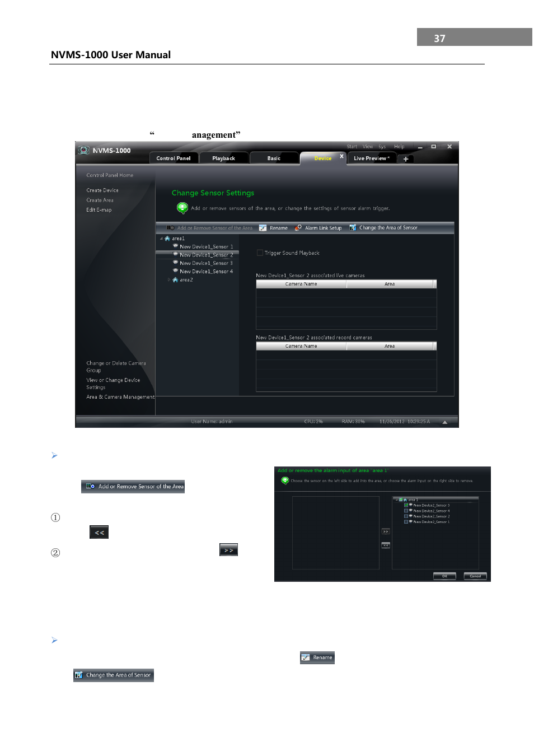Image resolution: width=534 pixels, height=756 pixels.
Task: Click the home icon beside area1
Action: point(167,239)
